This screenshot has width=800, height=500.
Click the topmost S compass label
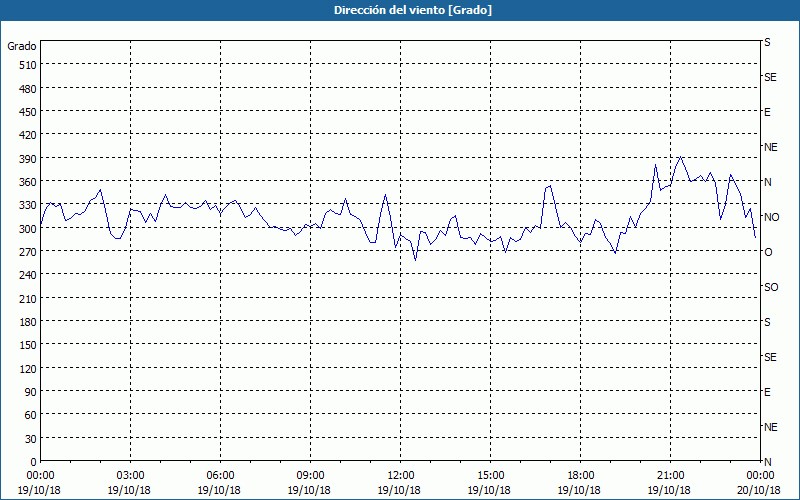[768, 42]
